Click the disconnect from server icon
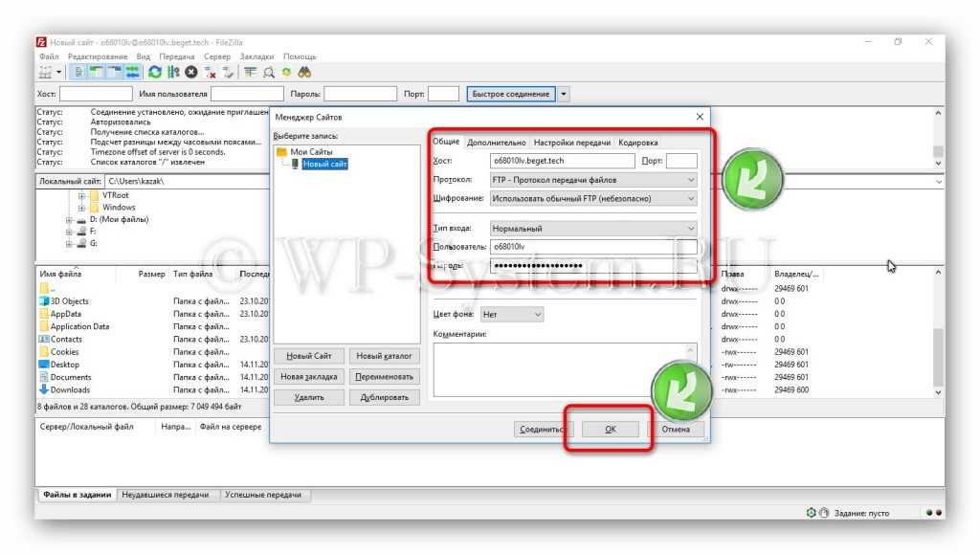Screen dimensions: 980x554 point(211,72)
